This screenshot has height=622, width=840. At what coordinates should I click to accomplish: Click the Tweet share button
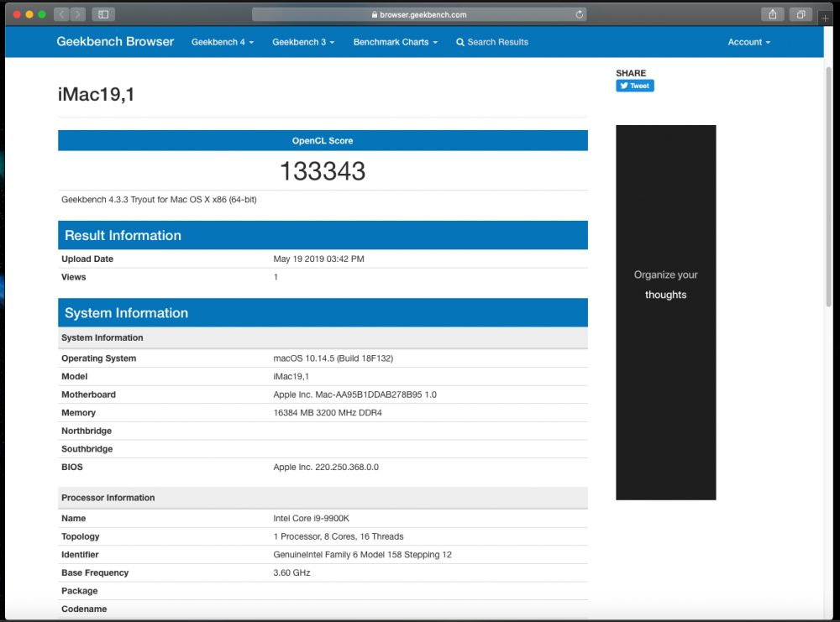coord(635,86)
